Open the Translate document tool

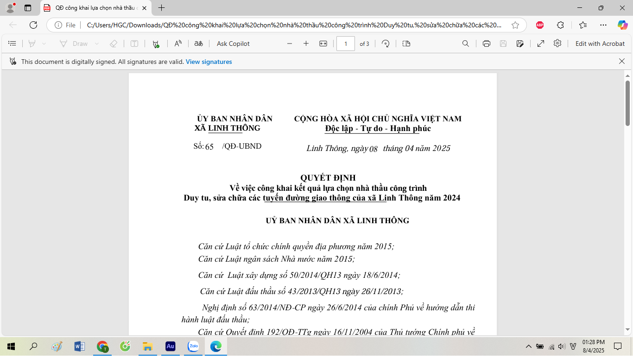(199, 44)
